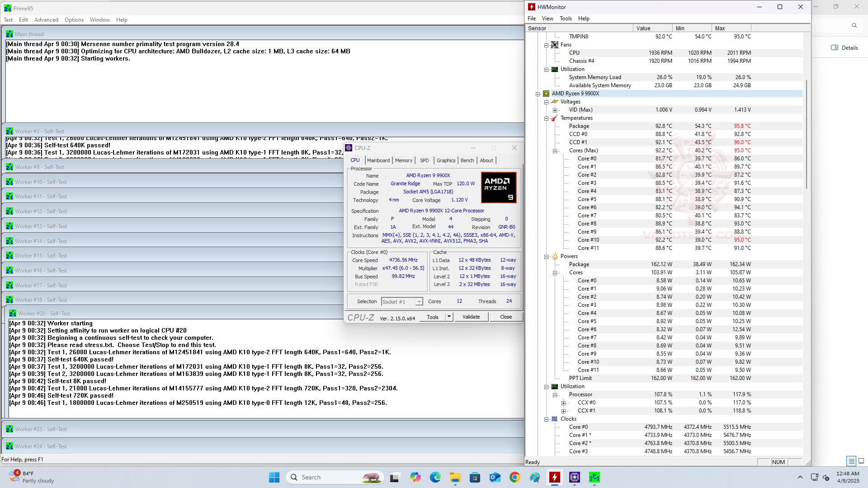Screen dimensions: 868x488
Task: Click the Prime95 taskbar icon
Action: (594, 477)
